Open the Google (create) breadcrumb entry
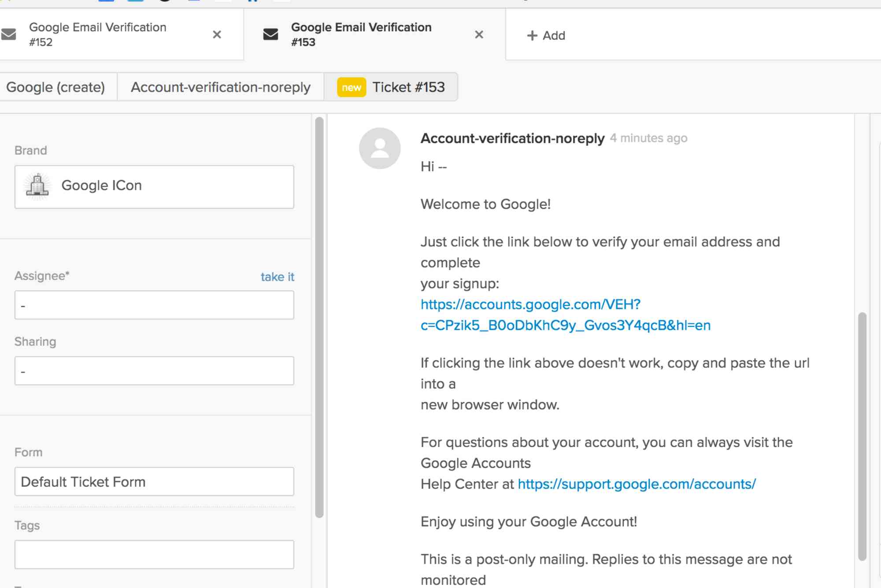The width and height of the screenshot is (881, 588). coord(56,87)
